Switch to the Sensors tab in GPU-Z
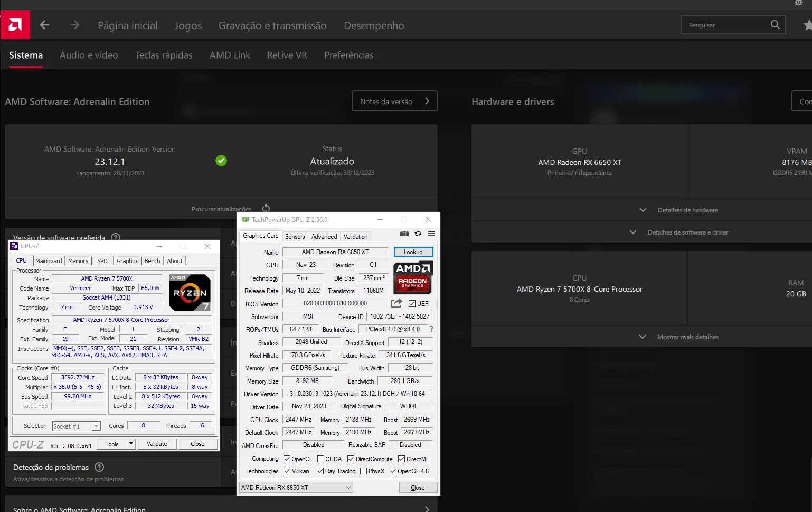The height and width of the screenshot is (512, 812). click(295, 237)
